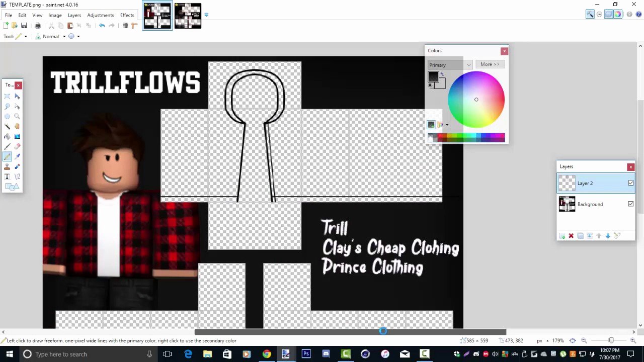Viewport: 644px width, 362px height.
Task: Select the Shapes tool
Action: tap(12, 187)
